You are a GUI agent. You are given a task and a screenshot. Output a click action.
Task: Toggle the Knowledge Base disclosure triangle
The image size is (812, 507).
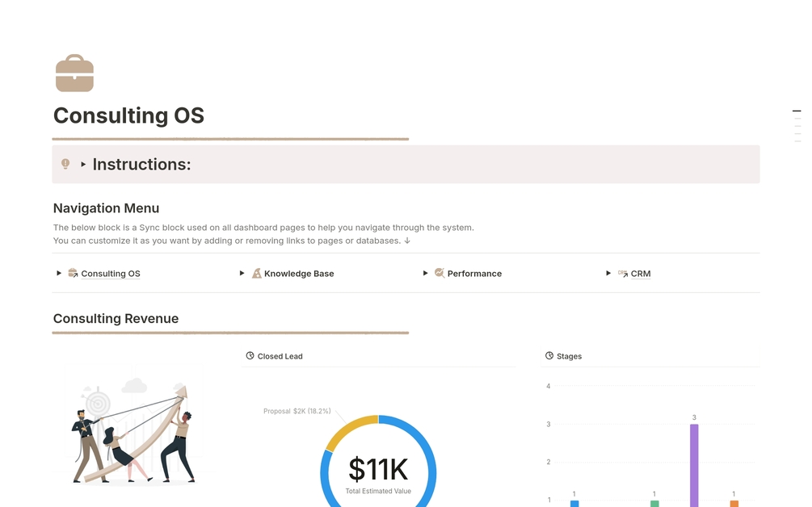click(242, 273)
